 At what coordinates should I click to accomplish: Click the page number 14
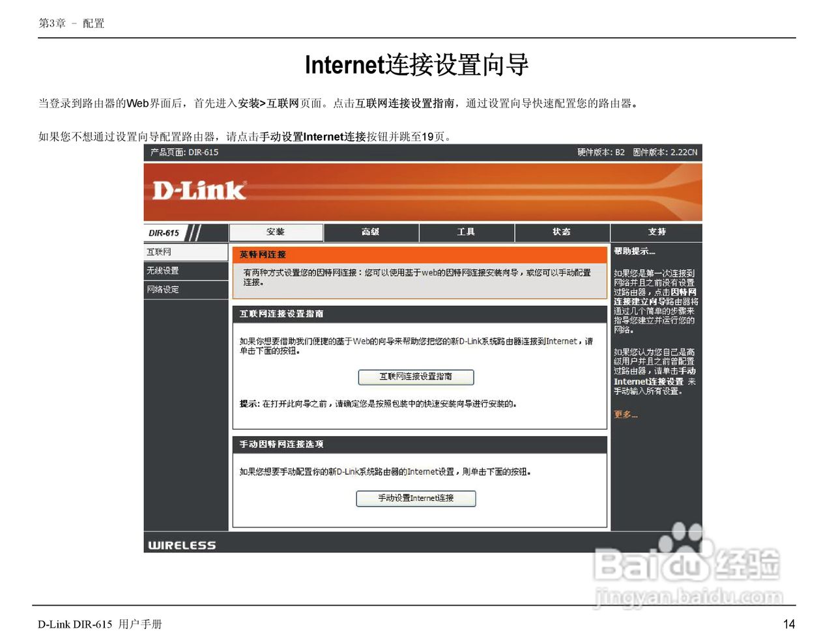[789, 624]
